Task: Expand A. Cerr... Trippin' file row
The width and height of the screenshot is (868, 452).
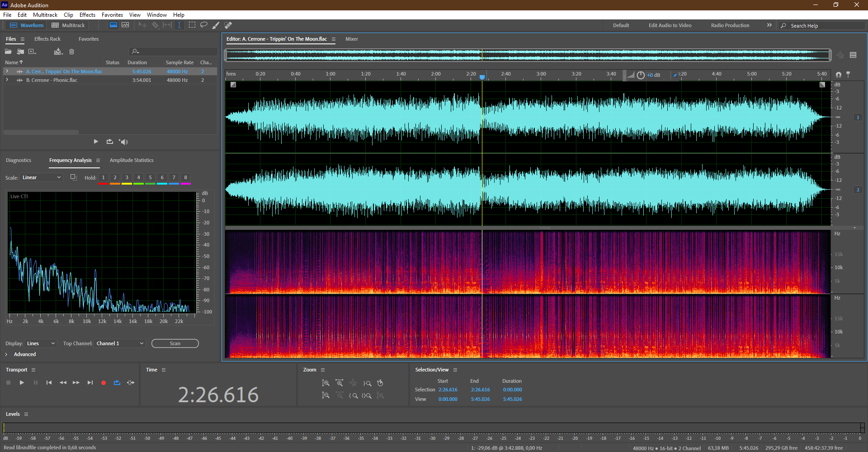Action: pos(7,71)
